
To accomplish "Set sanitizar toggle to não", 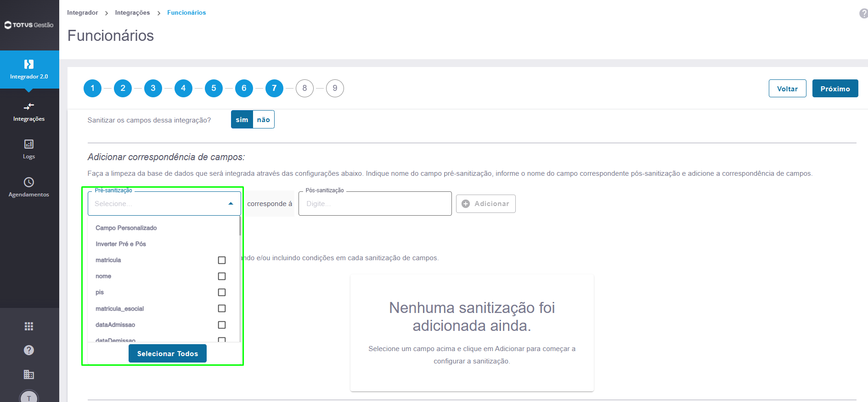I will pyautogui.click(x=264, y=119).
